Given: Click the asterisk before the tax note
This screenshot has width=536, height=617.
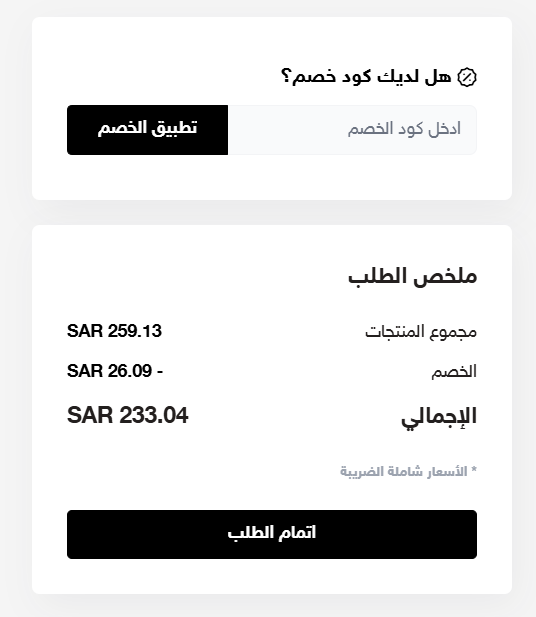Looking at the screenshot, I should [x=474, y=469].
